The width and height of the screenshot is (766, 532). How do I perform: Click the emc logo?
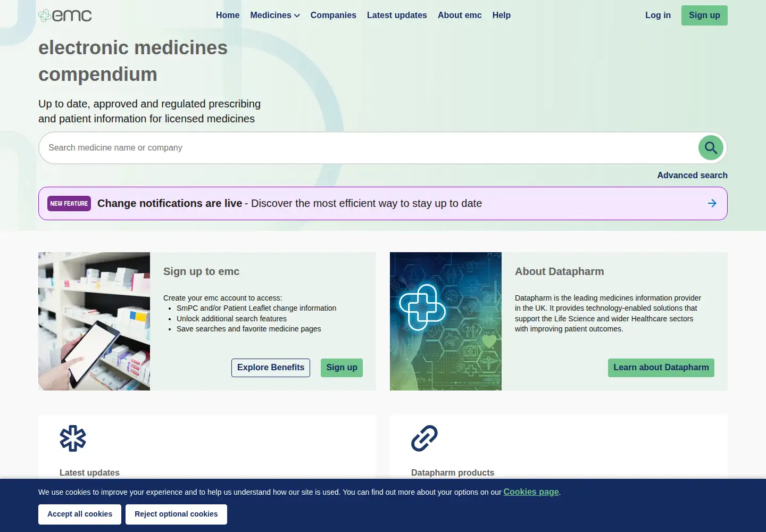65,15
